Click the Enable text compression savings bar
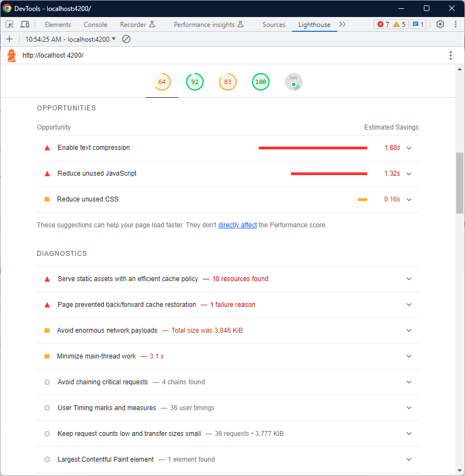 click(312, 148)
